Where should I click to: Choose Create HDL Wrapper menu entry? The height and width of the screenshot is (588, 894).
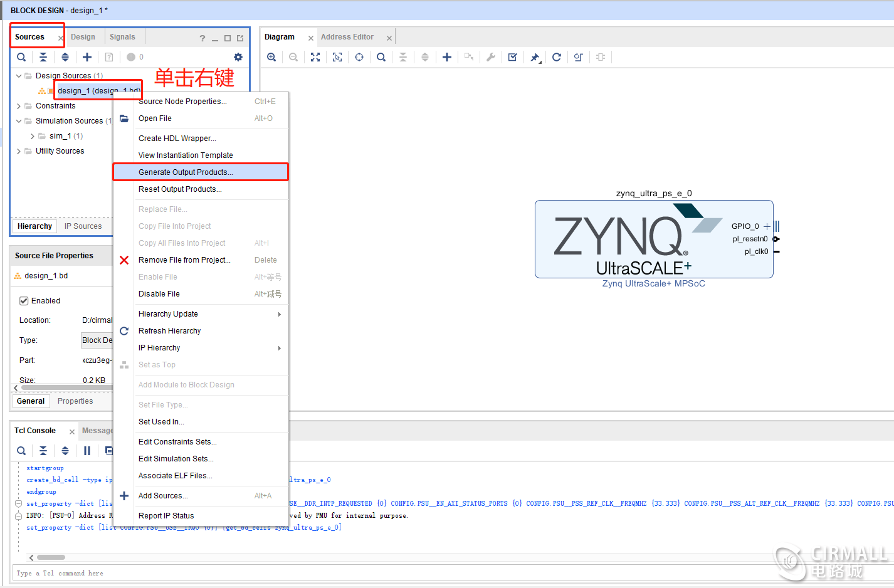click(177, 139)
